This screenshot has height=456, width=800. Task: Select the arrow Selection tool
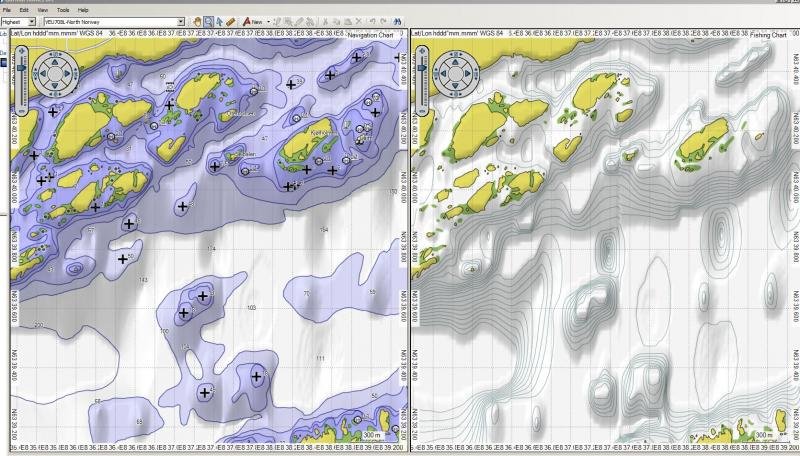click(219, 21)
